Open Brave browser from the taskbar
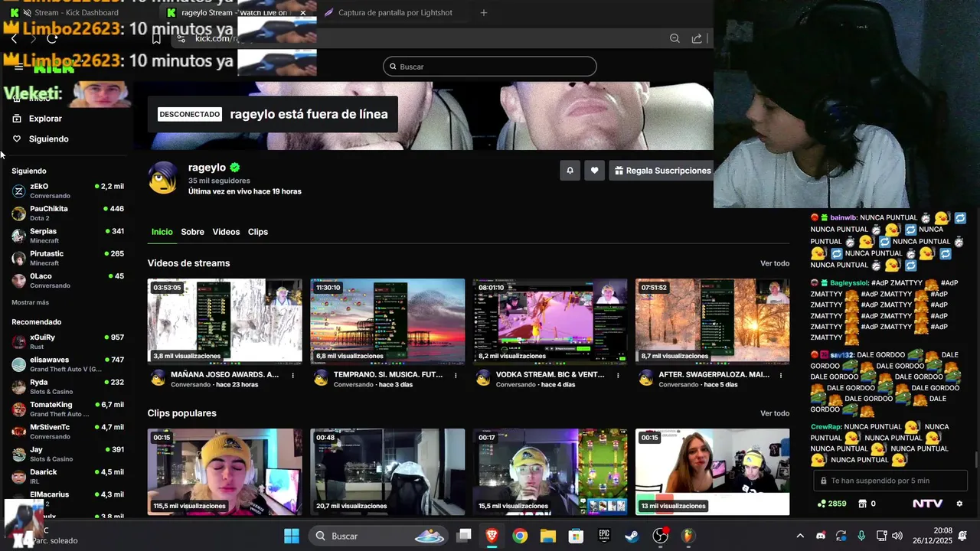The height and width of the screenshot is (551, 980). point(492,536)
